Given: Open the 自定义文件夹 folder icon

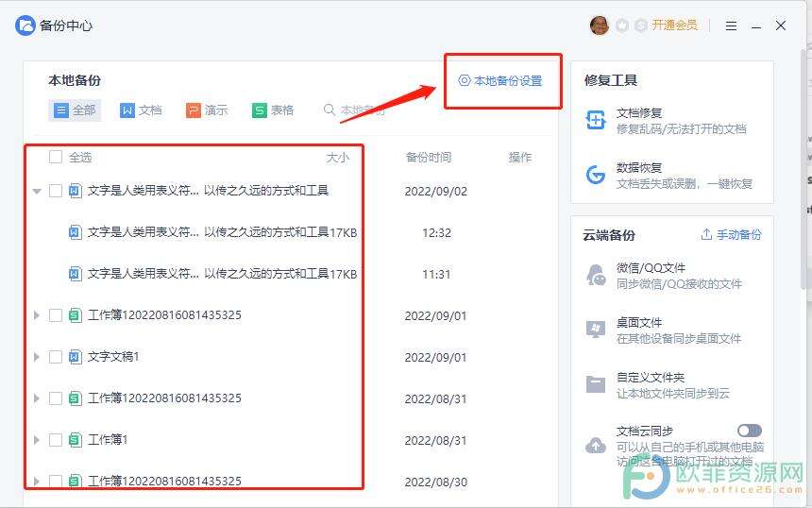Looking at the screenshot, I should point(596,384).
